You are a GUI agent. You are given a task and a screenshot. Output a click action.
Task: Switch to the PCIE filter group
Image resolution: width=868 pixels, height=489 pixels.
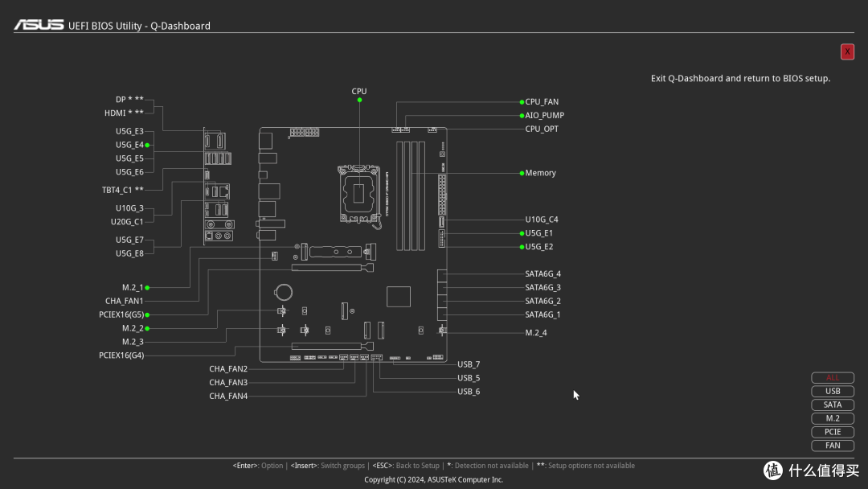(833, 432)
